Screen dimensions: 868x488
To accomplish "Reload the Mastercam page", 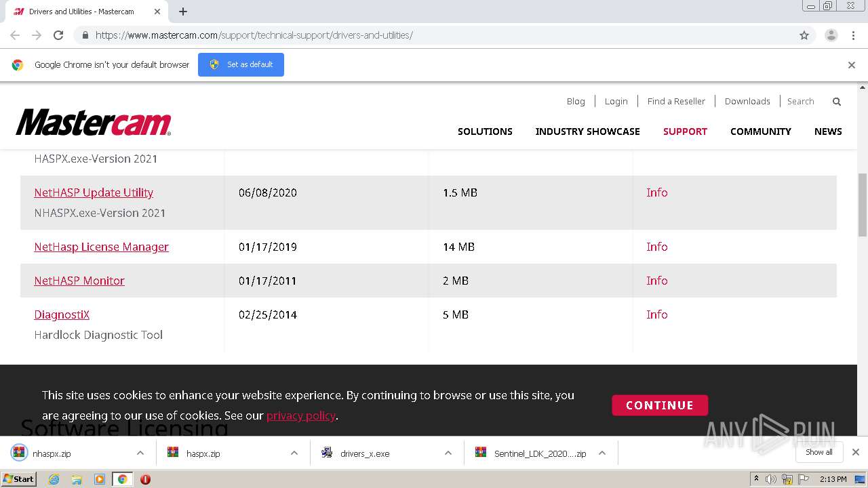I will tap(58, 35).
